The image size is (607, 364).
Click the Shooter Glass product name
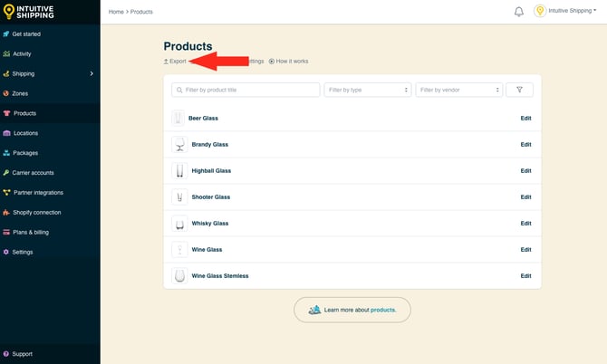(211, 196)
